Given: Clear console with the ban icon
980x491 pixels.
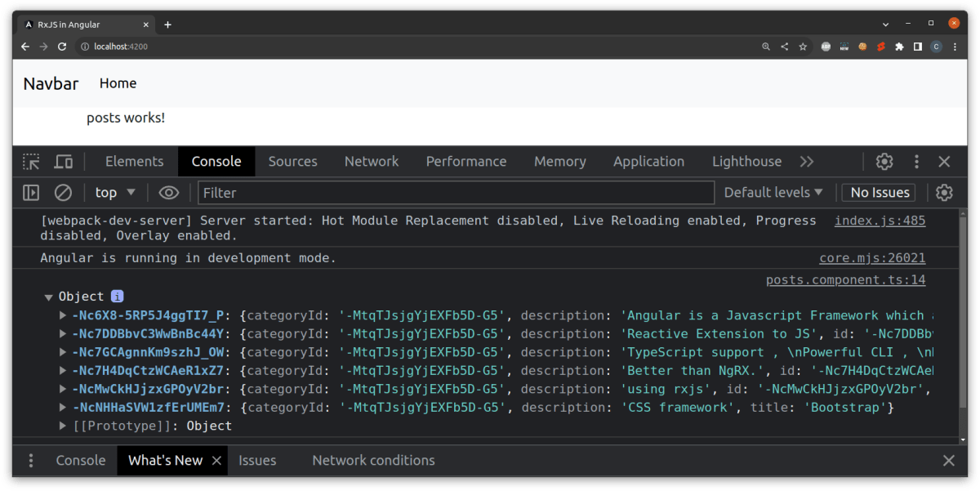Looking at the screenshot, I should (x=63, y=193).
